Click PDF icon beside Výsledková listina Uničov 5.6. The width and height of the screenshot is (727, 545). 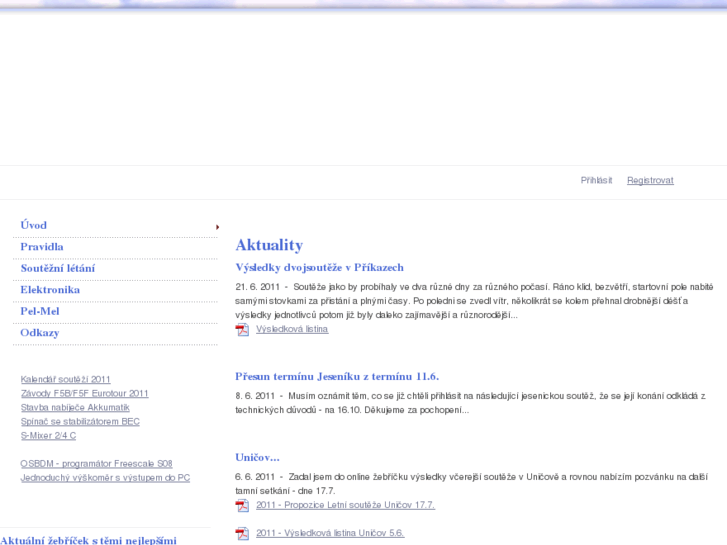[x=242, y=534]
